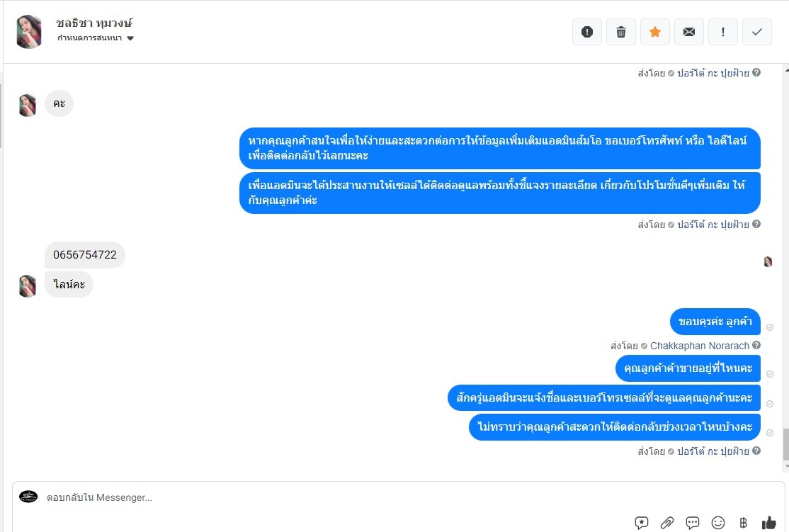Click the phone number 0656754722 message
Viewport: 789px width, 532px height.
click(x=85, y=255)
